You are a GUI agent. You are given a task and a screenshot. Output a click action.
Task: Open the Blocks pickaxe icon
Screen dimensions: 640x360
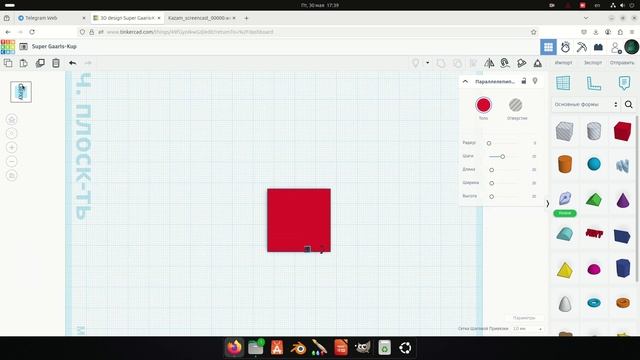[582, 47]
